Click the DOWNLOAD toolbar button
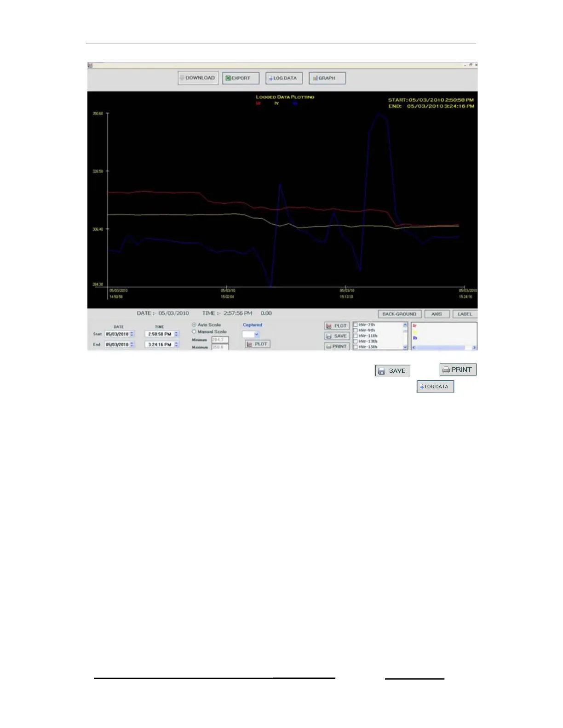Viewport: 563px width, 728px height. [197, 78]
